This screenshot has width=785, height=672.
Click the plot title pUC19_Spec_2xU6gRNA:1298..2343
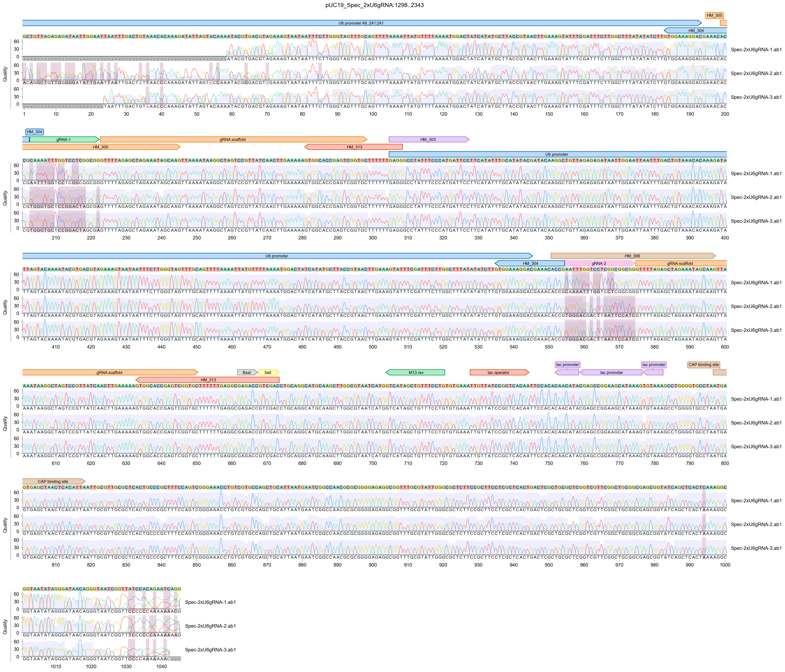click(374, 5)
